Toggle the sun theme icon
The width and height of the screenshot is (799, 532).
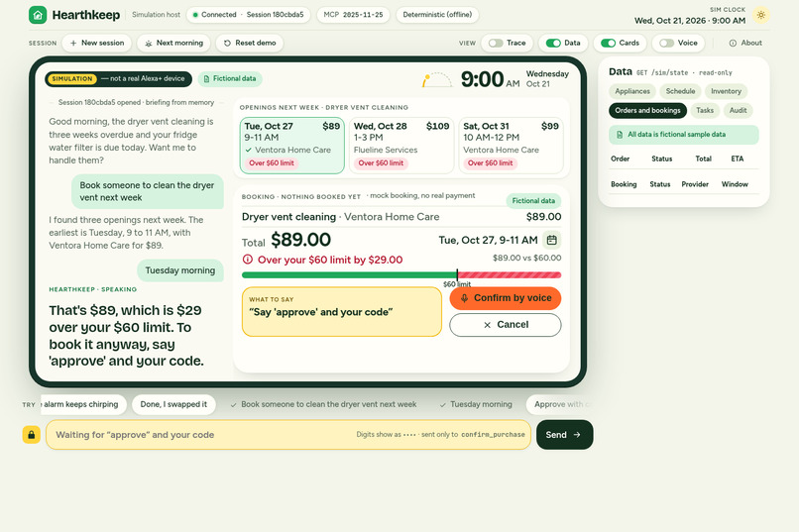point(760,15)
